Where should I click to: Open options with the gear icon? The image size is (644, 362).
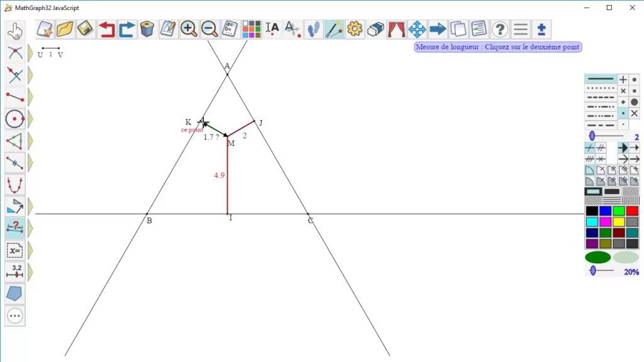coord(355,29)
